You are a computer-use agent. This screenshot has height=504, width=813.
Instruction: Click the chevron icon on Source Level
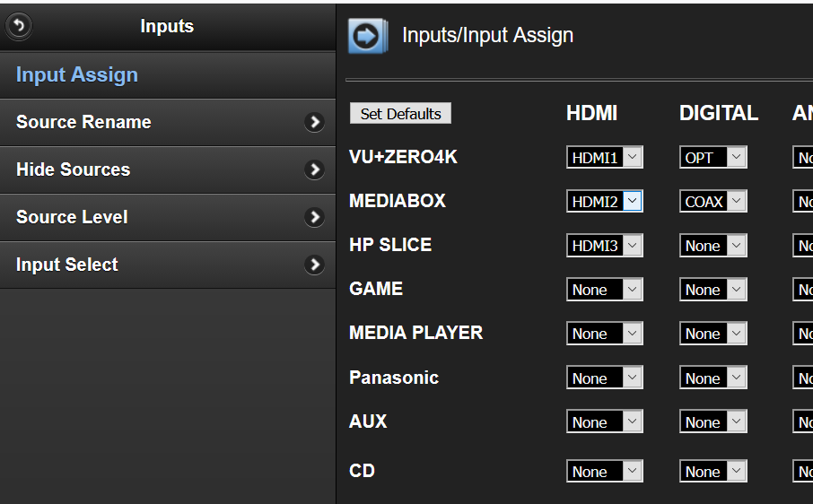314,218
